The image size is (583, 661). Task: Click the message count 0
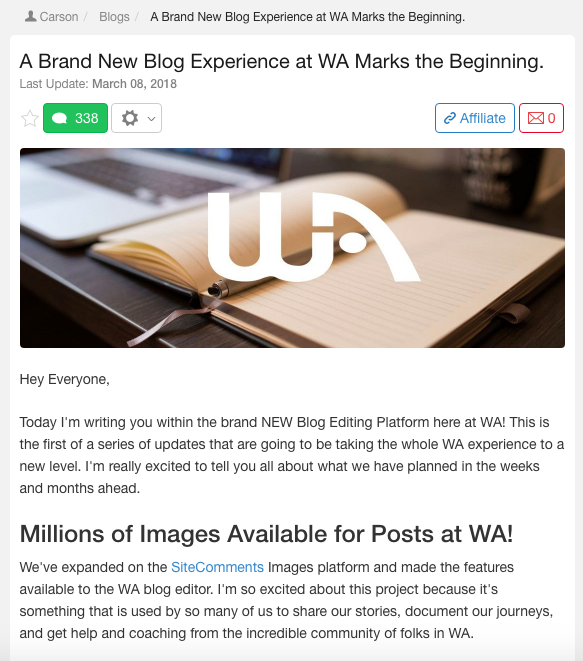(551, 118)
